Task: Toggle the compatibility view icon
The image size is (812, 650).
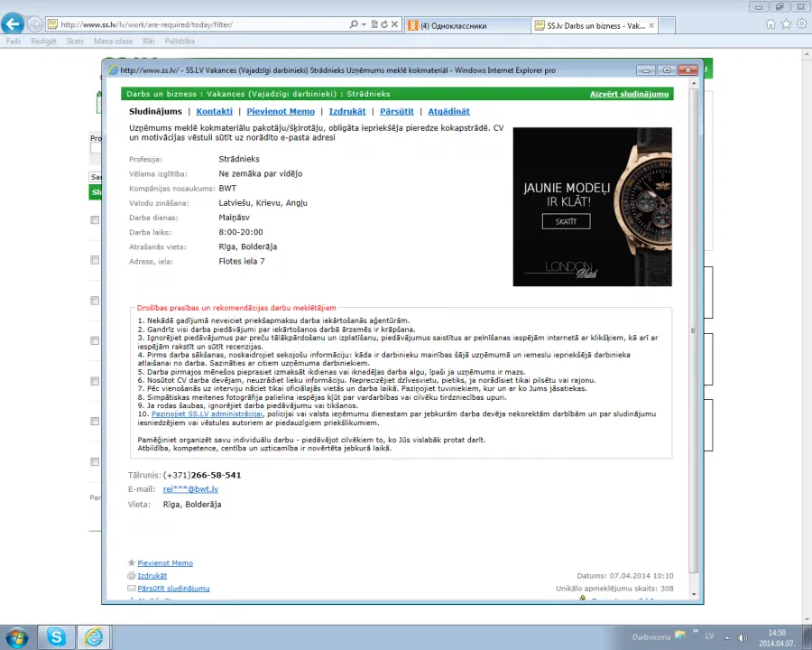Action: [374, 24]
